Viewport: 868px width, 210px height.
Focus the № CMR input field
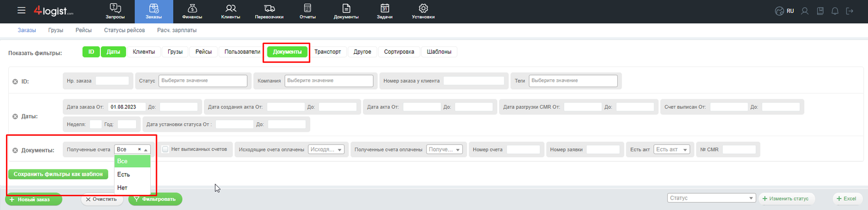coord(739,150)
